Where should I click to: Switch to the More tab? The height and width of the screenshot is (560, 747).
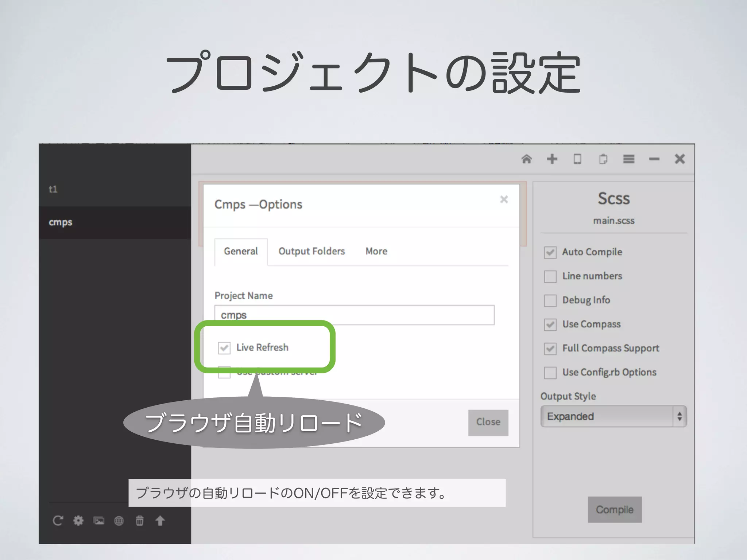click(x=376, y=252)
